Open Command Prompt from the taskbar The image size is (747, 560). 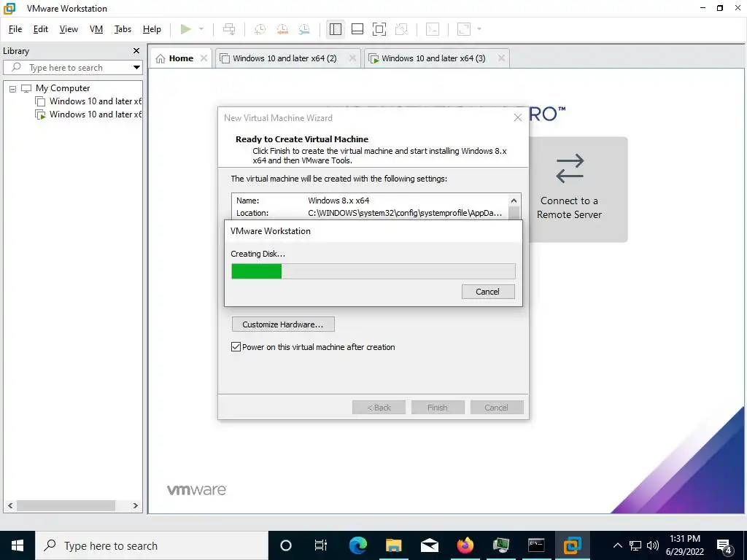pos(536,545)
